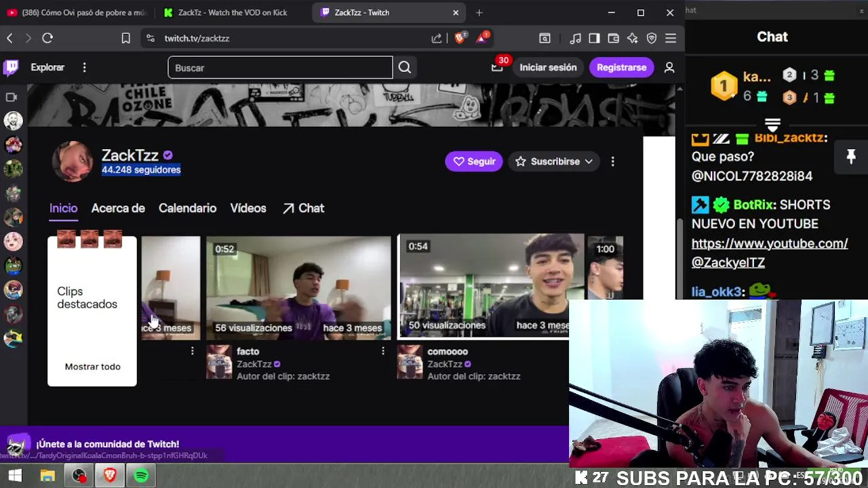868x488 pixels.
Task: Reload the Twitch page
Action: pyautogui.click(x=47, y=39)
